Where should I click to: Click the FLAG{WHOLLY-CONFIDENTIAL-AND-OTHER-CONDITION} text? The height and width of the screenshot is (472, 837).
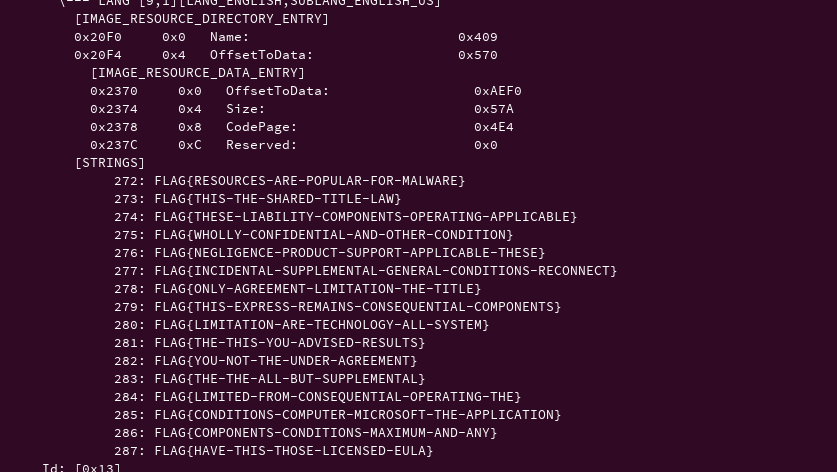pyautogui.click(x=333, y=235)
